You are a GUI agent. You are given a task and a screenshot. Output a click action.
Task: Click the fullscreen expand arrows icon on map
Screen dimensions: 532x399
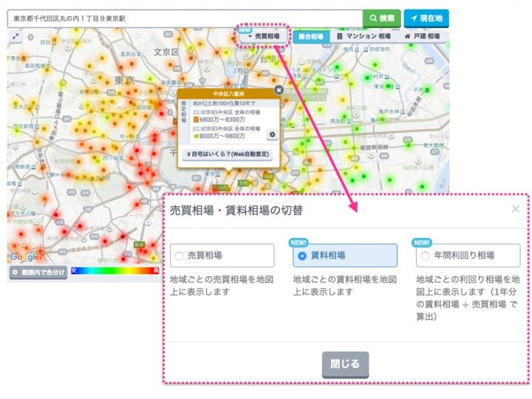[x=16, y=35]
